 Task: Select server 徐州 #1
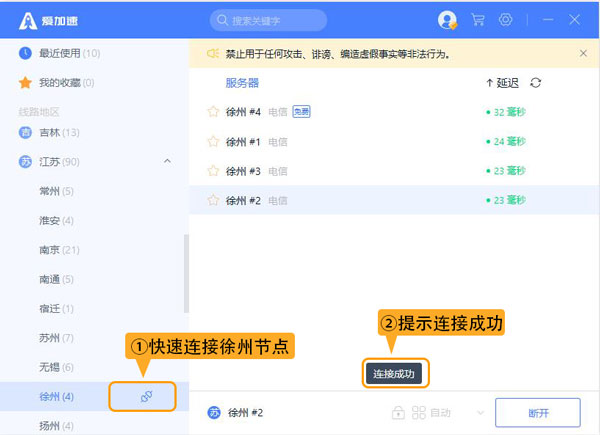click(x=394, y=142)
